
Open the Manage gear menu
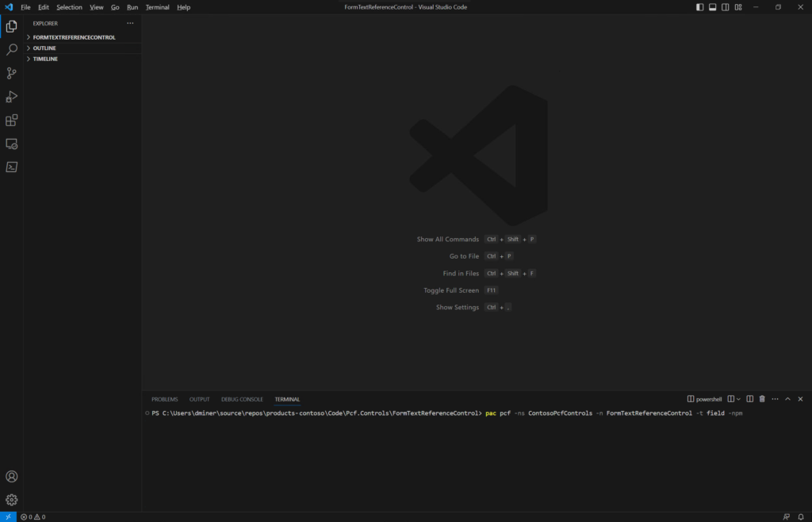click(11, 500)
